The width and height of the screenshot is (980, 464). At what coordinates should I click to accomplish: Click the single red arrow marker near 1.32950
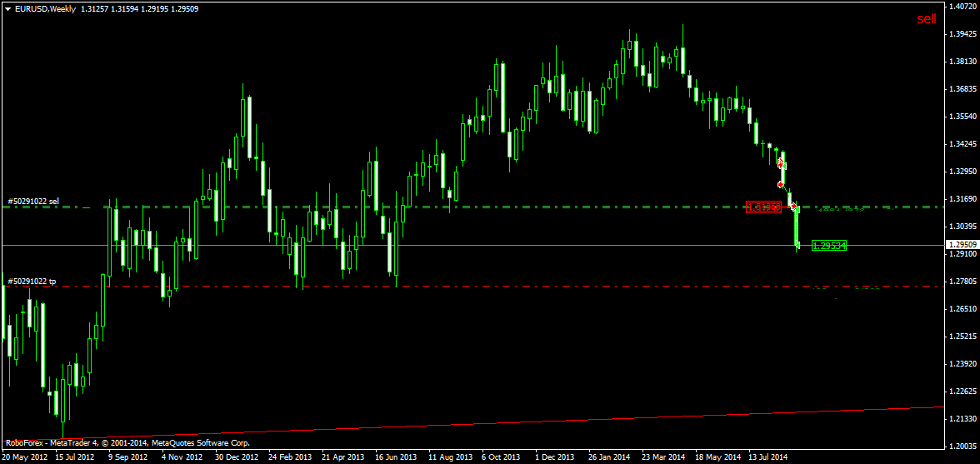tap(780, 183)
